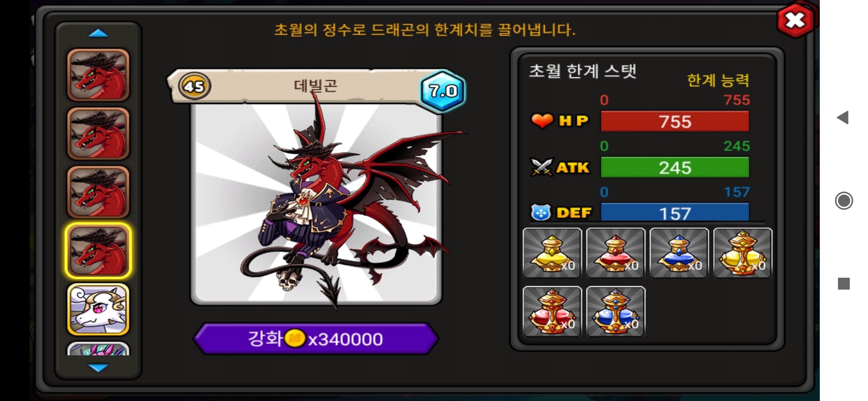Choose the second red dragon portrait

pos(98,134)
